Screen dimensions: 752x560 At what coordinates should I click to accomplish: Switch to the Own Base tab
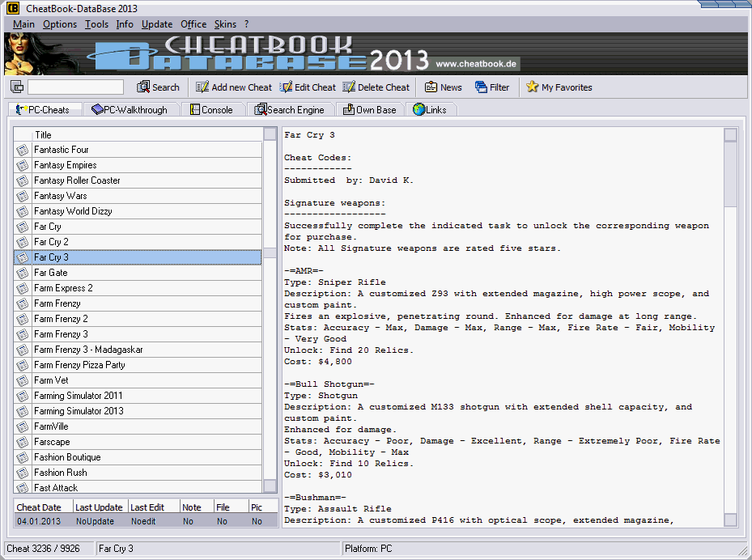tap(370, 110)
